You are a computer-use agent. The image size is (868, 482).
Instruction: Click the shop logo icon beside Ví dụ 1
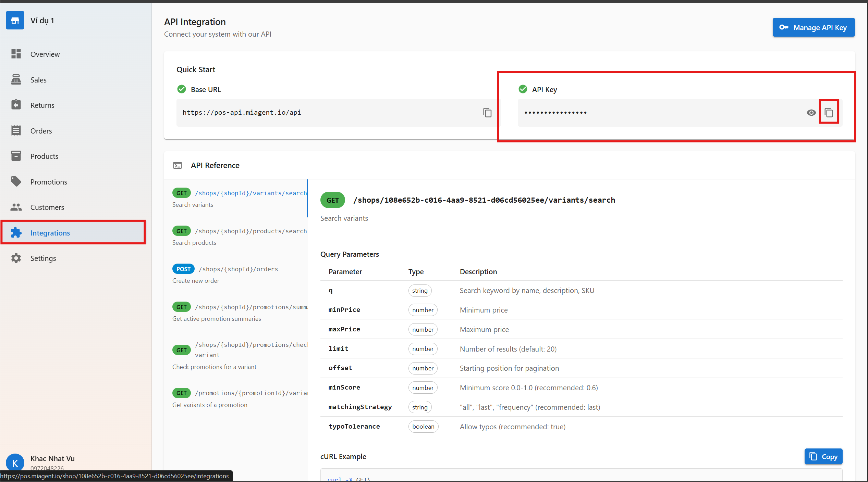(x=15, y=20)
